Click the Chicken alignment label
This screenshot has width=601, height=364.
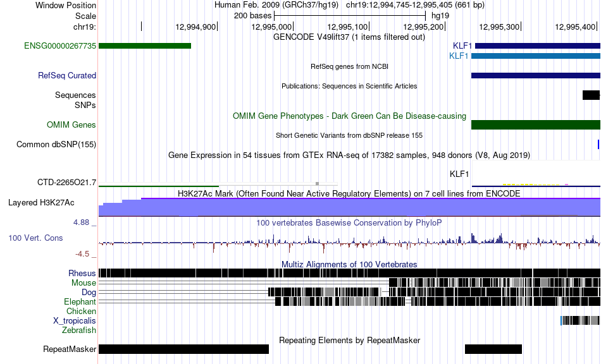[81, 311]
